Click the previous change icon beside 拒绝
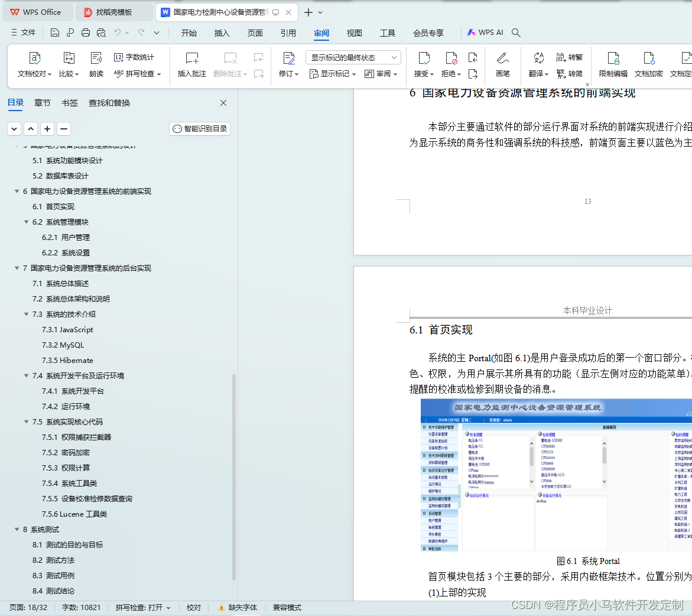 point(473,57)
